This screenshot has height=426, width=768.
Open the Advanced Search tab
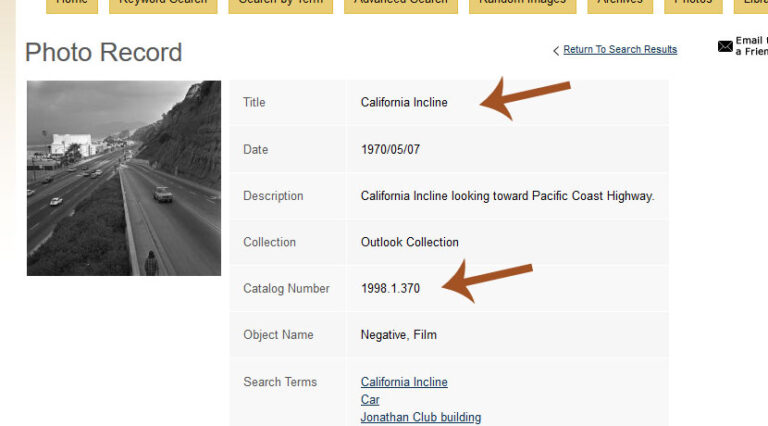pyautogui.click(x=401, y=5)
